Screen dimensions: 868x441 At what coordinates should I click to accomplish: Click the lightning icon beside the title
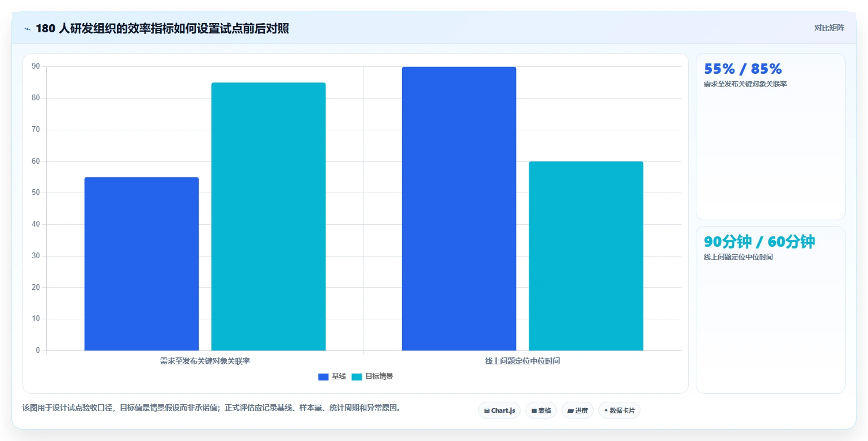click(27, 29)
